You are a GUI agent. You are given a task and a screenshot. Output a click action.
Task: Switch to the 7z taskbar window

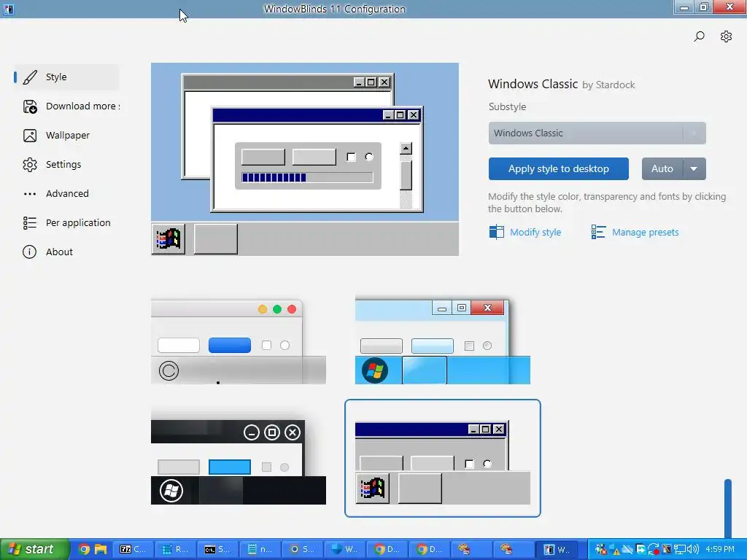tap(133, 549)
